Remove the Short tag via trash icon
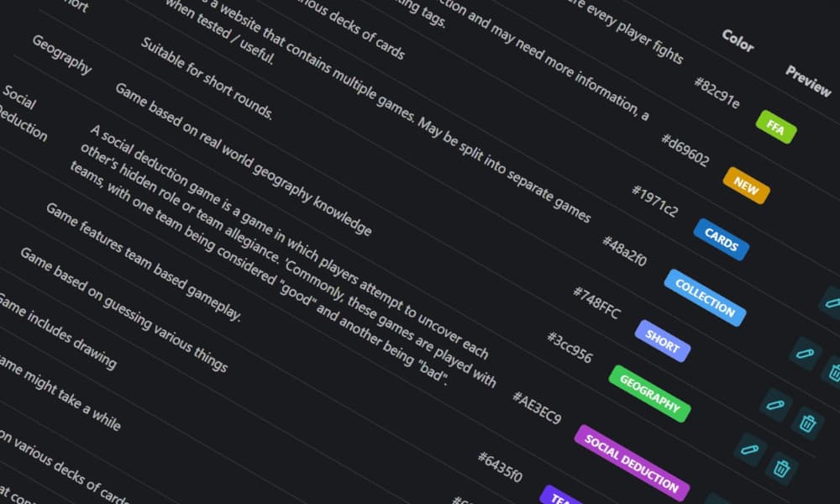This screenshot has height=504, width=840. tap(807, 423)
